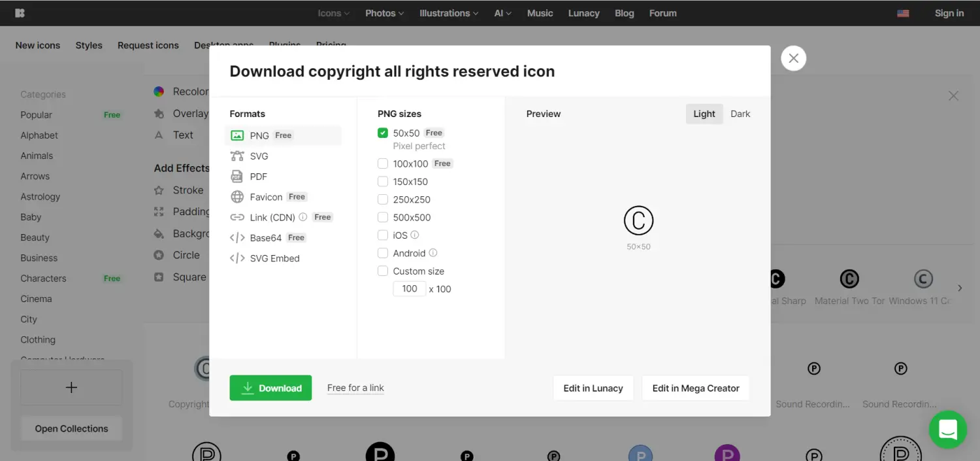Screen dimensions: 980x461
Task: Expand the Photos dropdown menu
Action: (384, 13)
